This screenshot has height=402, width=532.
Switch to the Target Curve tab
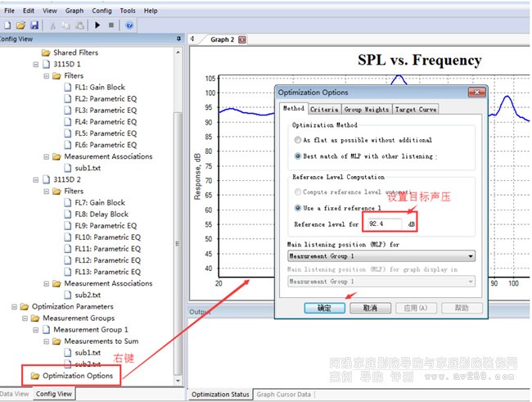click(415, 109)
